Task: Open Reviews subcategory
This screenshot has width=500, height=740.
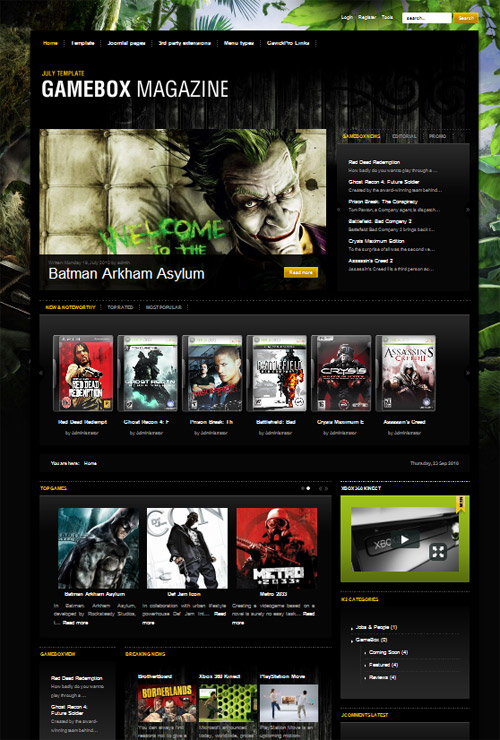Action: 382,677
